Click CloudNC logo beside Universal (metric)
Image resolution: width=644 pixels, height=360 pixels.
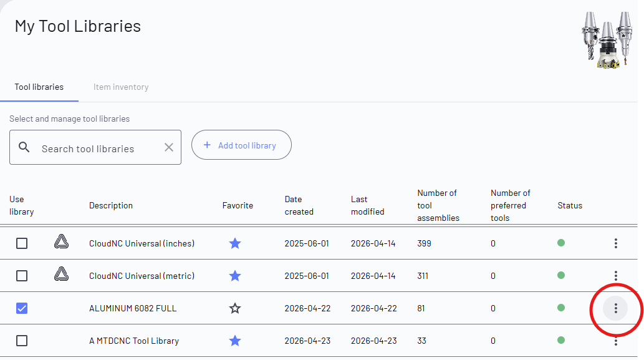(61, 274)
